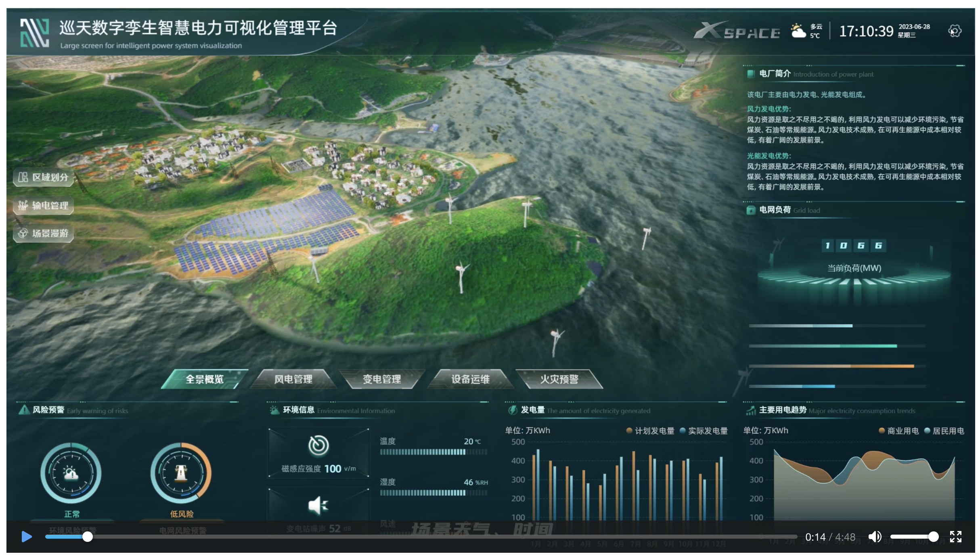Screen dimensions: 980x556
Task: Click the cloudy weather icon in header
Action: point(798,31)
